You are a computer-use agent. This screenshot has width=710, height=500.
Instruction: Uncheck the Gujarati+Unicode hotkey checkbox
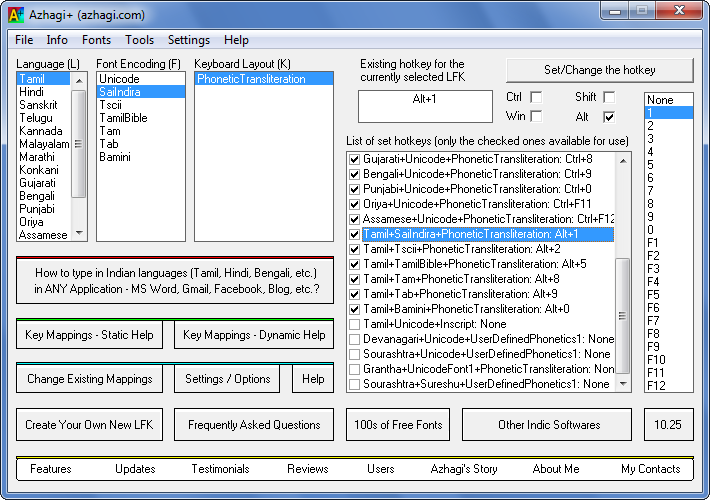pos(355,159)
